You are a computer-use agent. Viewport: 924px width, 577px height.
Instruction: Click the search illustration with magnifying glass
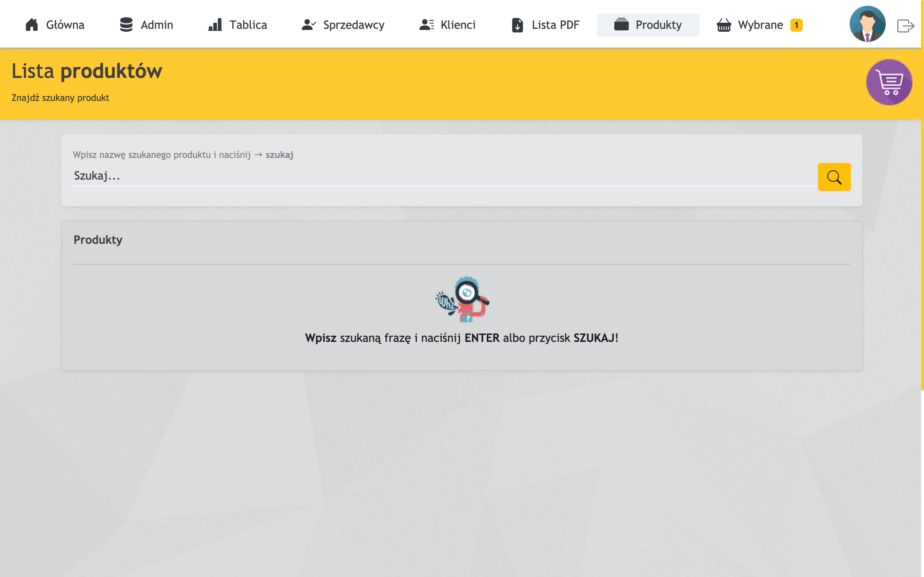462,300
